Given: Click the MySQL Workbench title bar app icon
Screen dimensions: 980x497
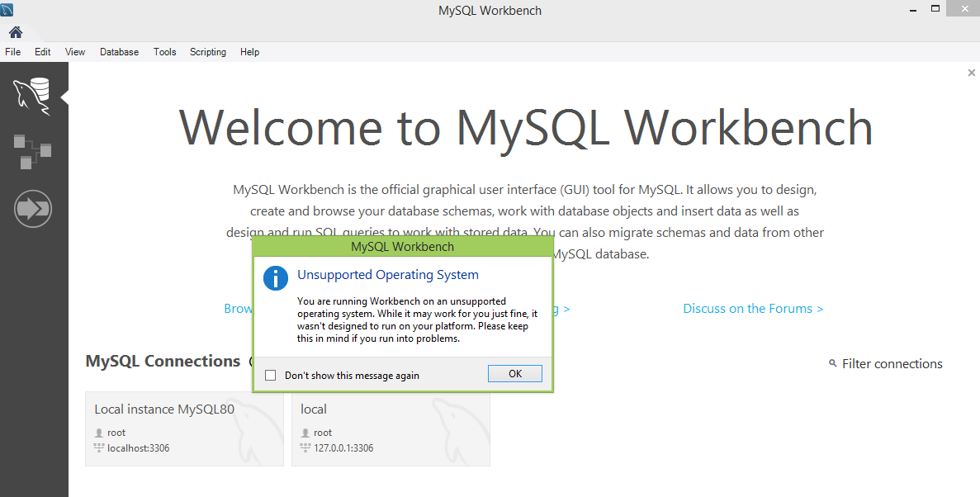Looking at the screenshot, I should click(x=7, y=9).
